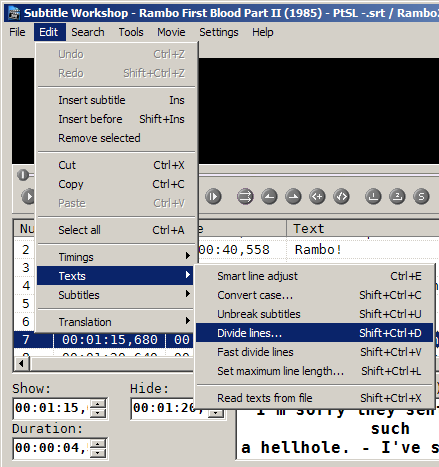Click the Move subtitle icon with two arrows
439x467 pixels.
point(245,196)
